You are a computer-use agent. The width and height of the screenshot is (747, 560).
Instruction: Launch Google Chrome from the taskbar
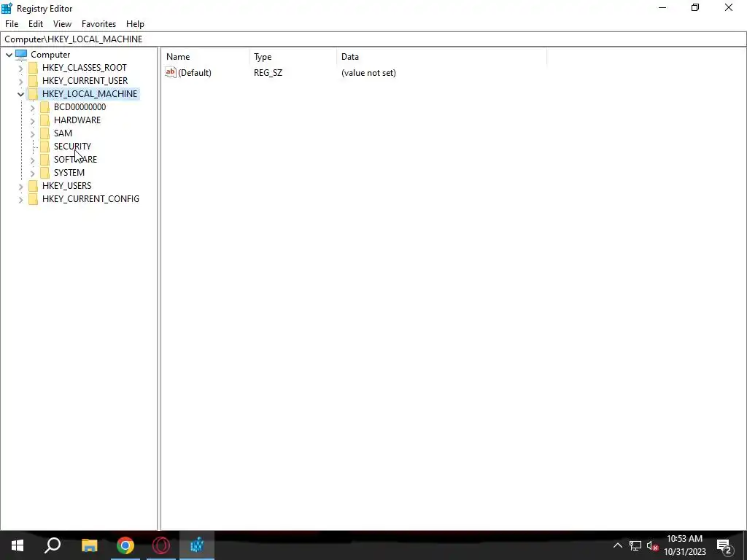tap(125, 545)
